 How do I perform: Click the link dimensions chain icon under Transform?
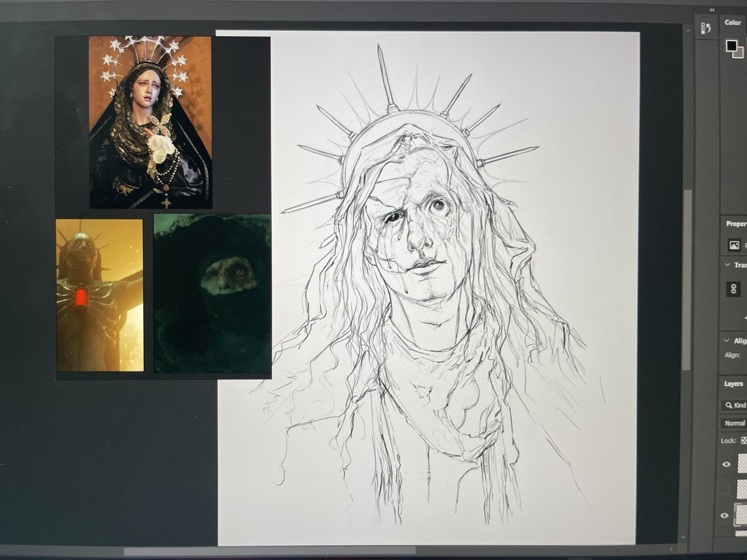734,289
